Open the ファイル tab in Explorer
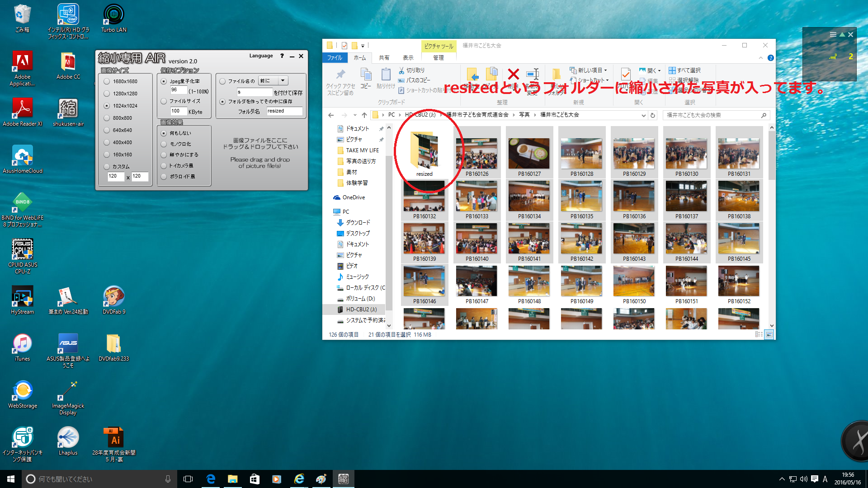Viewport: 868px width, 488px height. 335,58
